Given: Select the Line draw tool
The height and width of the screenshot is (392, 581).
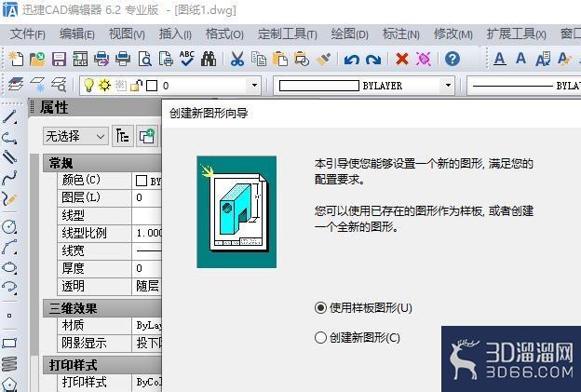Looking at the screenshot, I should point(9,116).
